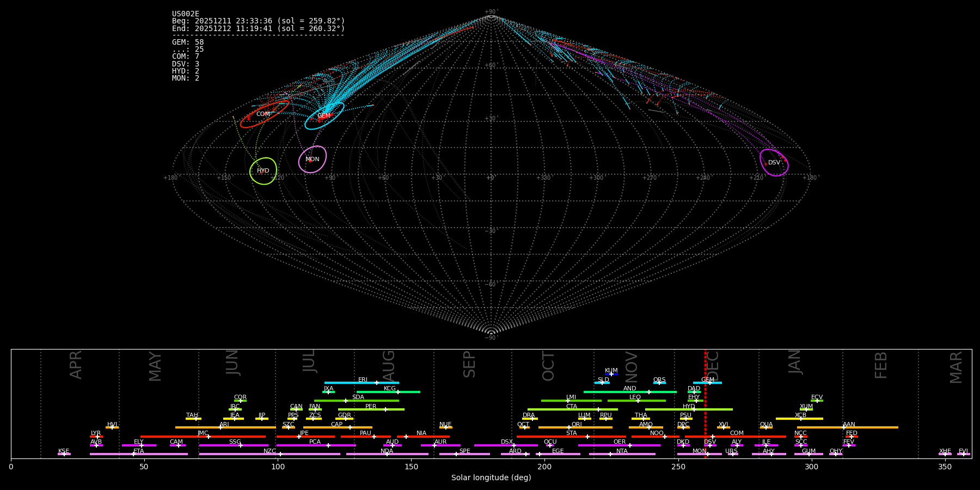The height and width of the screenshot is (490, 980).
Task: Click the KUM shower label in timeline
Action: 611,371
